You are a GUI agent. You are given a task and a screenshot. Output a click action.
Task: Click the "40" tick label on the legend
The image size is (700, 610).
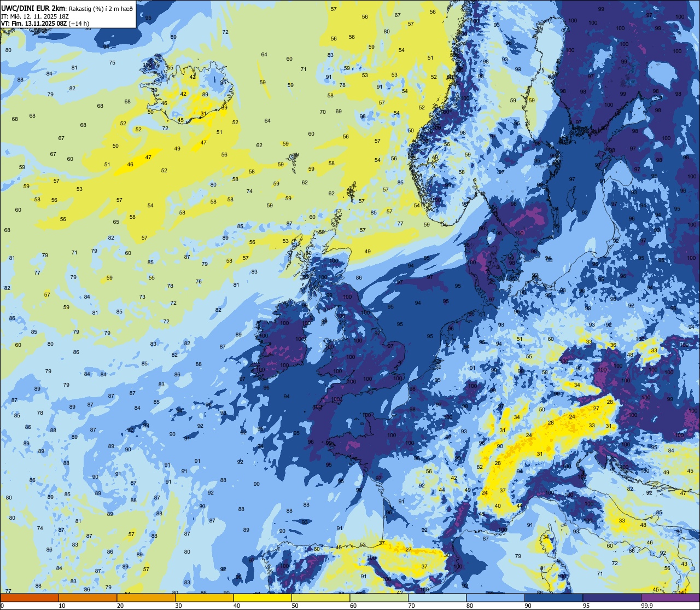coord(237,606)
